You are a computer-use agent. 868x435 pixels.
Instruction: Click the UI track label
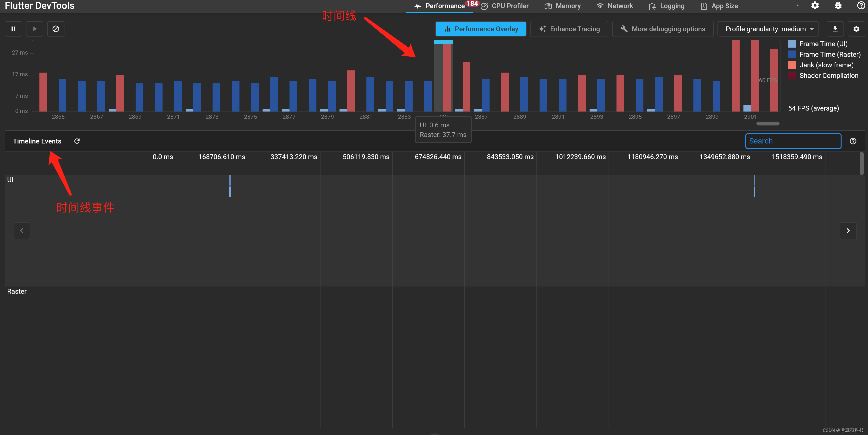coord(10,180)
